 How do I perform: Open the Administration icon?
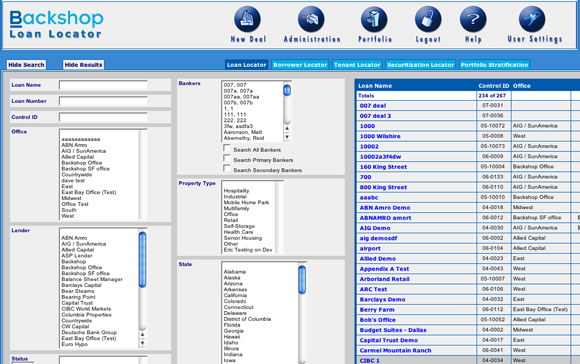point(311,19)
